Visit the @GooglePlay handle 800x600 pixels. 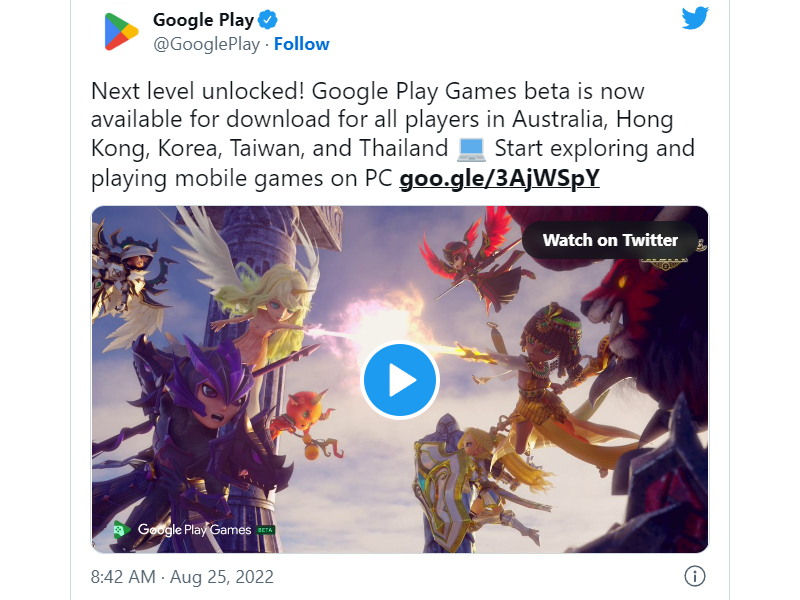coord(207,44)
